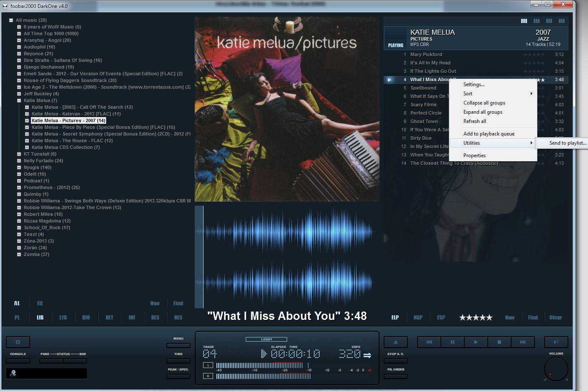
Task: Open the Sort submenu
Action: tap(493, 94)
